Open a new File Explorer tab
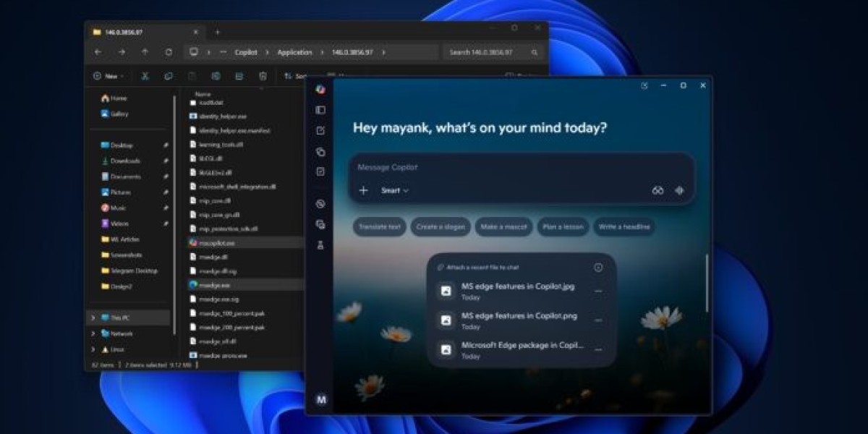The height and width of the screenshot is (434, 868). point(217,32)
